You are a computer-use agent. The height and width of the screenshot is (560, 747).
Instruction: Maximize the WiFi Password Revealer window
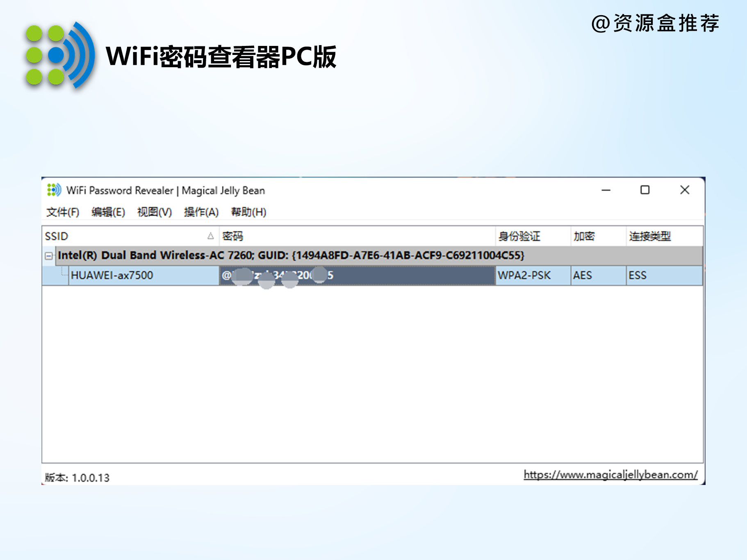645,190
